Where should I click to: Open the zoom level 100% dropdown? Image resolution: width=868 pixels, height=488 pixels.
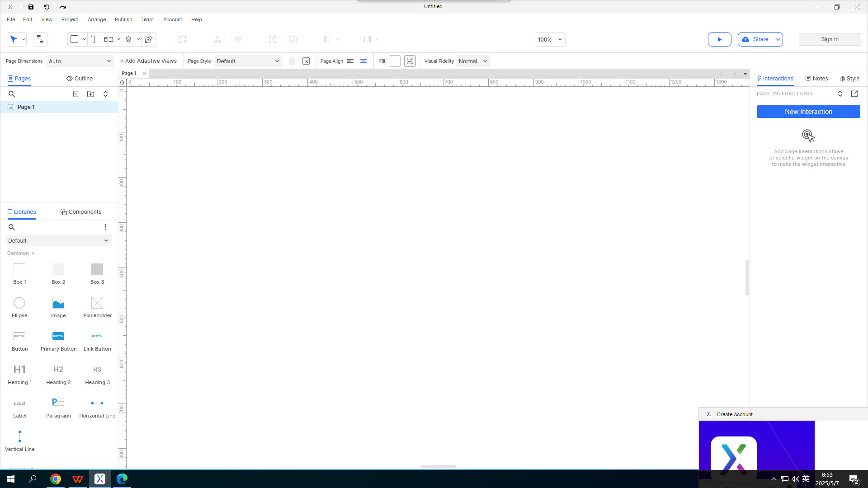(550, 39)
